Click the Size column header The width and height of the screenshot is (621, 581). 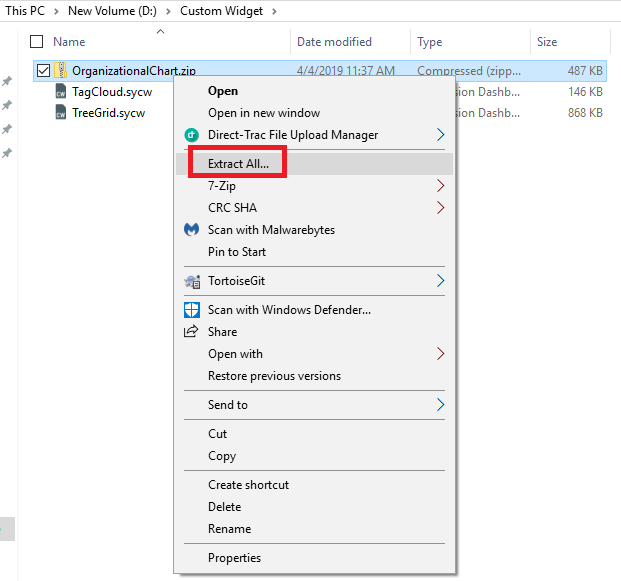tap(547, 42)
